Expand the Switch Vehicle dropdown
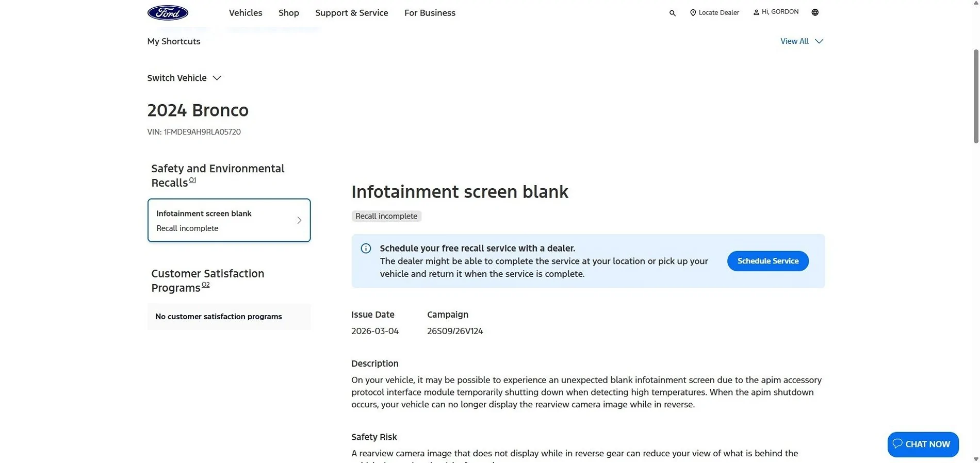This screenshot has width=980, height=463. coord(184,78)
